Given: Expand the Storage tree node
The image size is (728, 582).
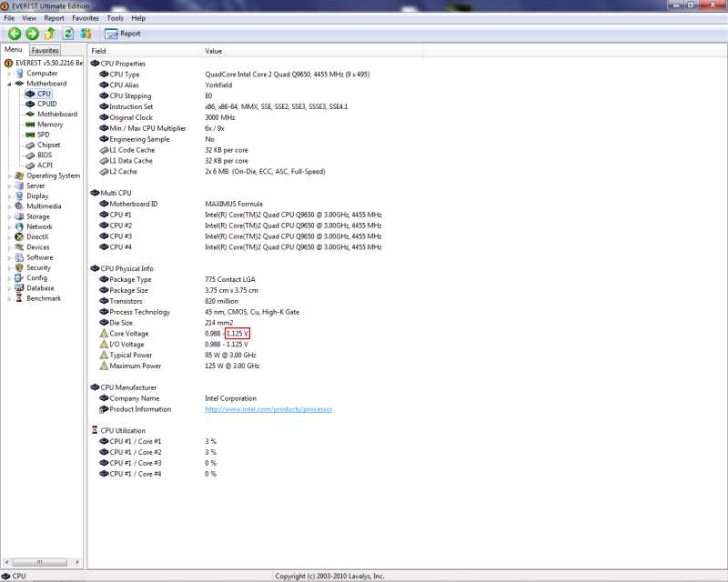Looking at the screenshot, I should (9, 216).
